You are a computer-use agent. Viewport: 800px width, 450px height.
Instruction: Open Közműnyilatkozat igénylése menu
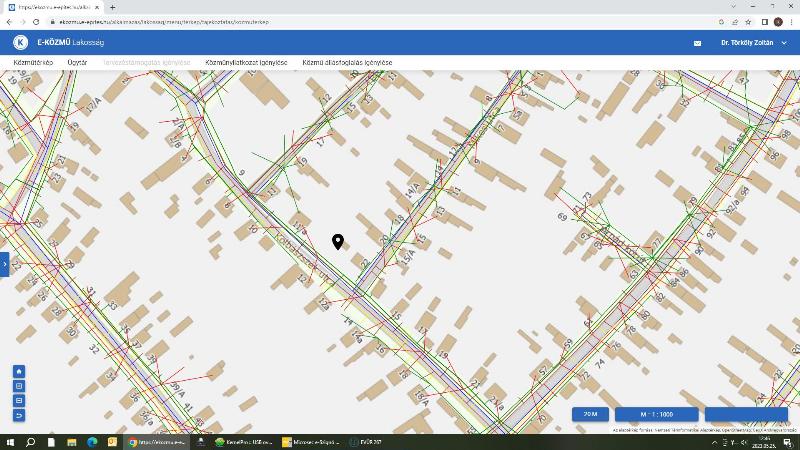246,62
